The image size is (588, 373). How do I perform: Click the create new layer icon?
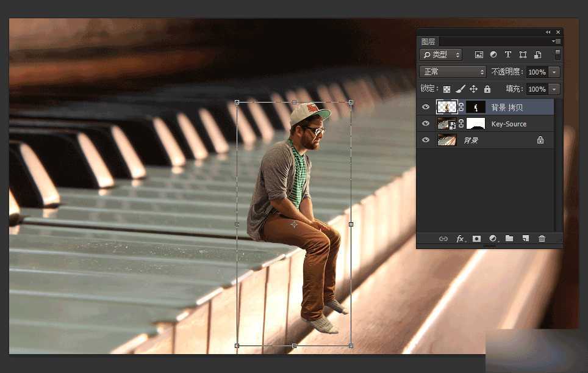(x=525, y=239)
